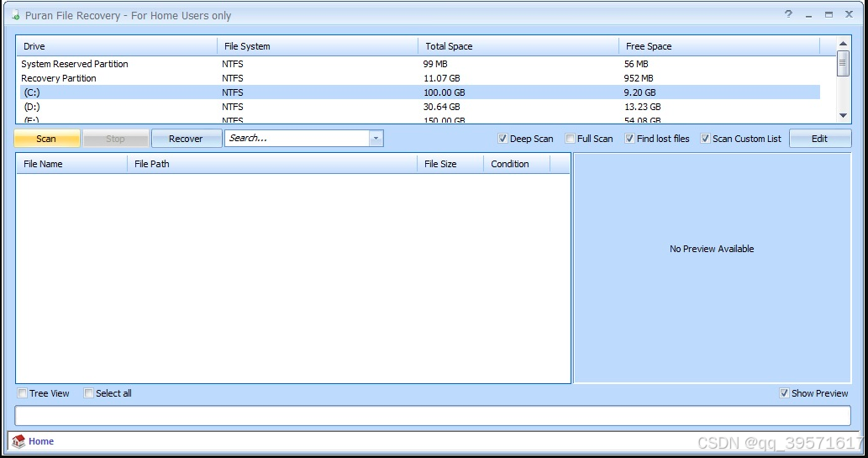Viewport: 868px width, 458px height.
Task: Close the Puran File Recovery window
Action: coord(849,14)
